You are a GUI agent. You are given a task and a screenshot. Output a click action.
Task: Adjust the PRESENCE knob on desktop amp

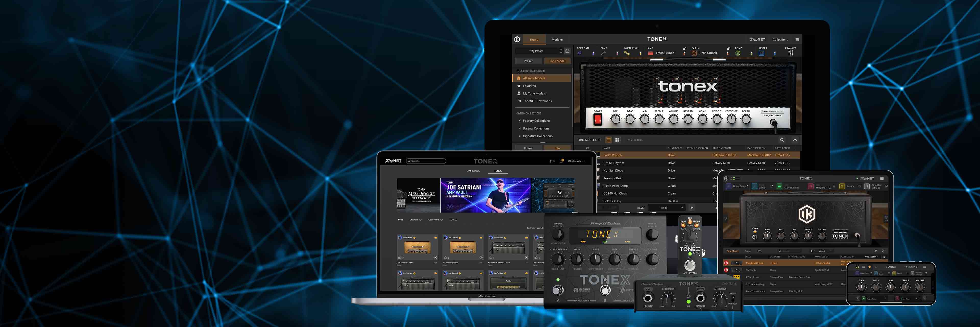[731, 119]
